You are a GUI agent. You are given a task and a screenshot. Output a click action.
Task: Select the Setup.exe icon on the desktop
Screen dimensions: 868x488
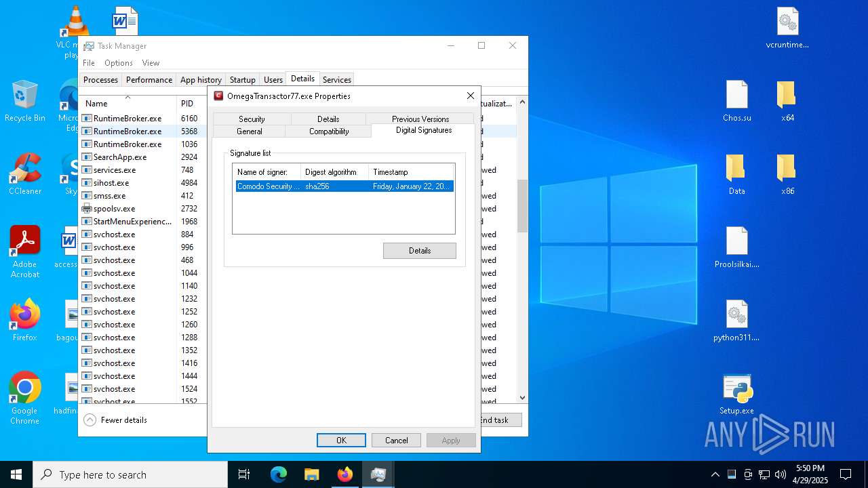pos(737,394)
